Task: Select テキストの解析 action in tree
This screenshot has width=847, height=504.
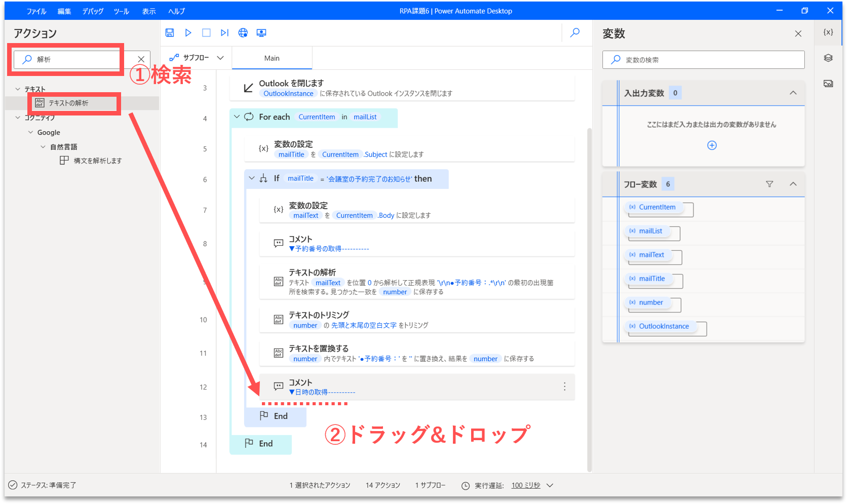Action: (x=68, y=103)
